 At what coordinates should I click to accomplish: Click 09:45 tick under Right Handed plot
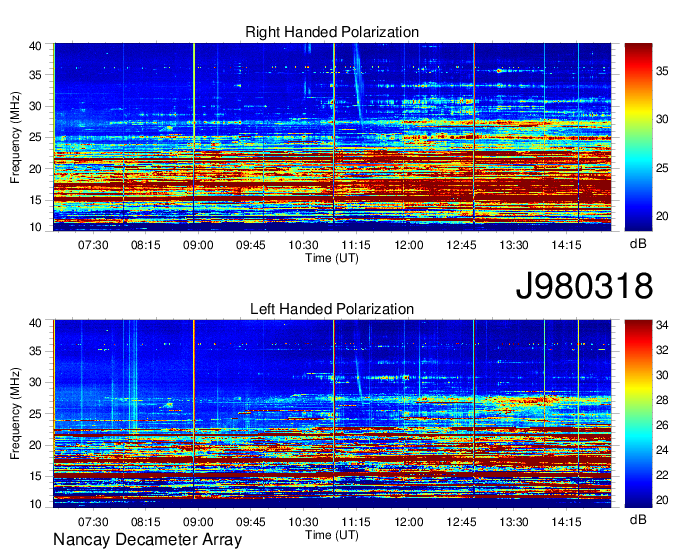(x=251, y=245)
